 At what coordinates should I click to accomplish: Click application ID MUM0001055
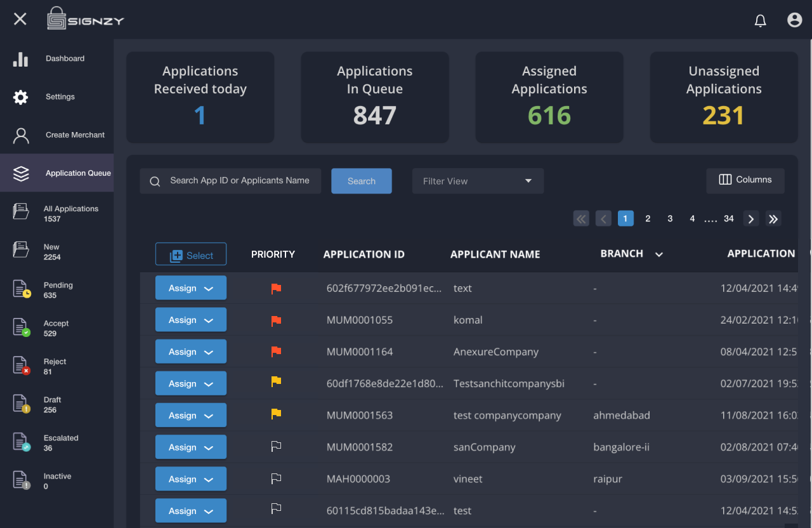[x=360, y=320]
